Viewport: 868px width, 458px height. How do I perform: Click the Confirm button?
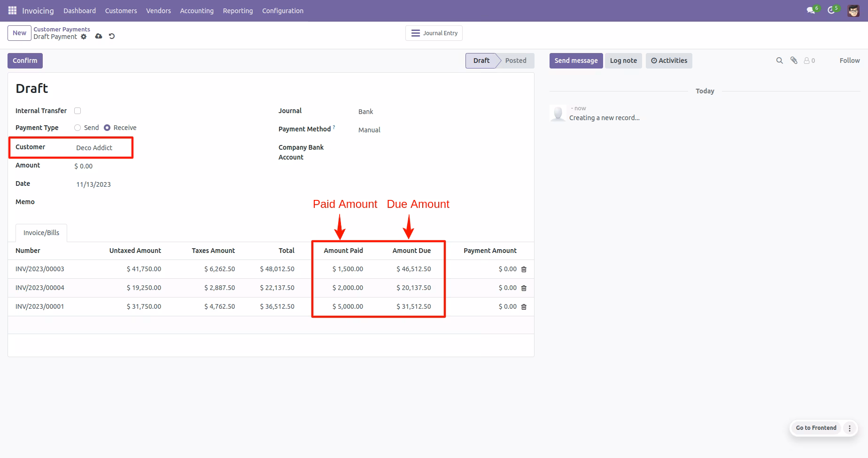(25, 61)
